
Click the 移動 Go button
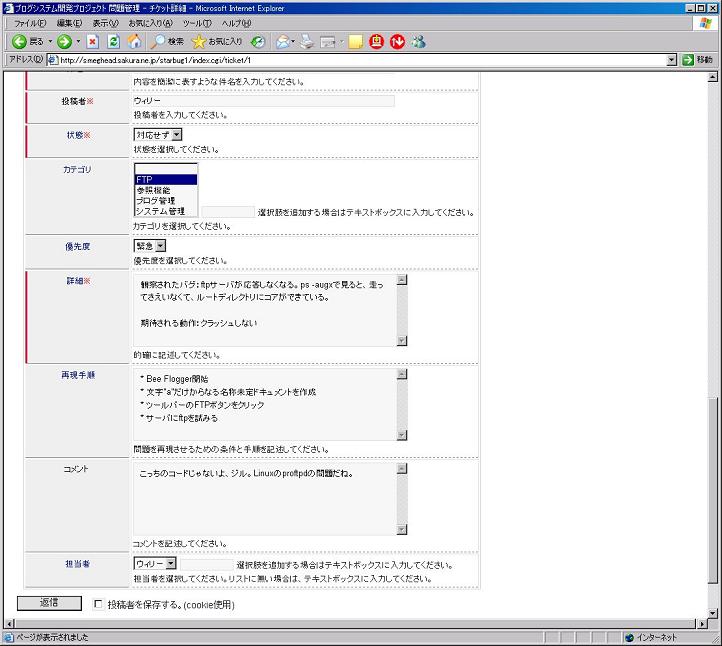[697, 59]
